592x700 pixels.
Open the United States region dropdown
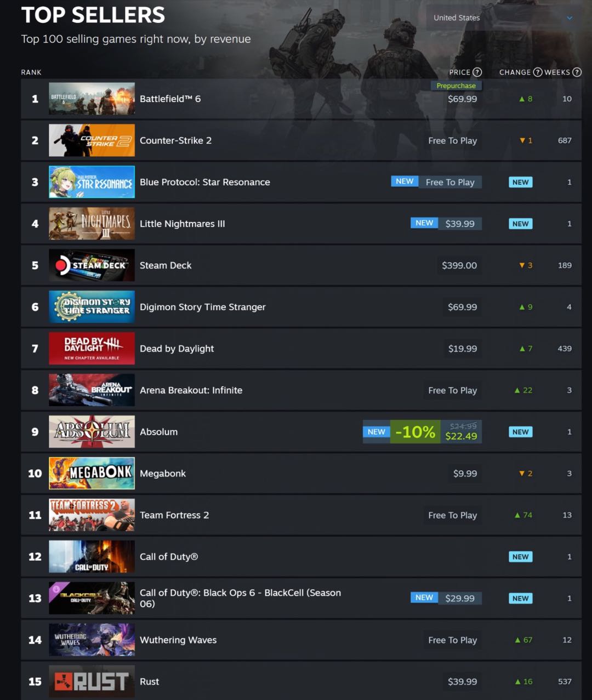[503, 18]
